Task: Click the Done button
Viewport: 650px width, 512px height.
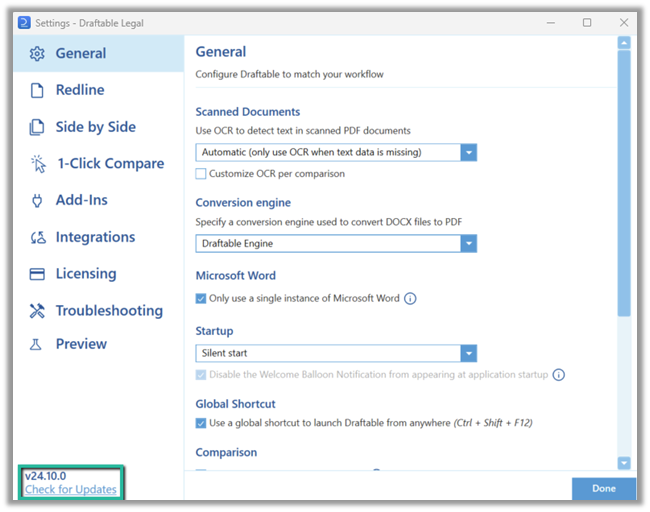Action: (x=604, y=489)
